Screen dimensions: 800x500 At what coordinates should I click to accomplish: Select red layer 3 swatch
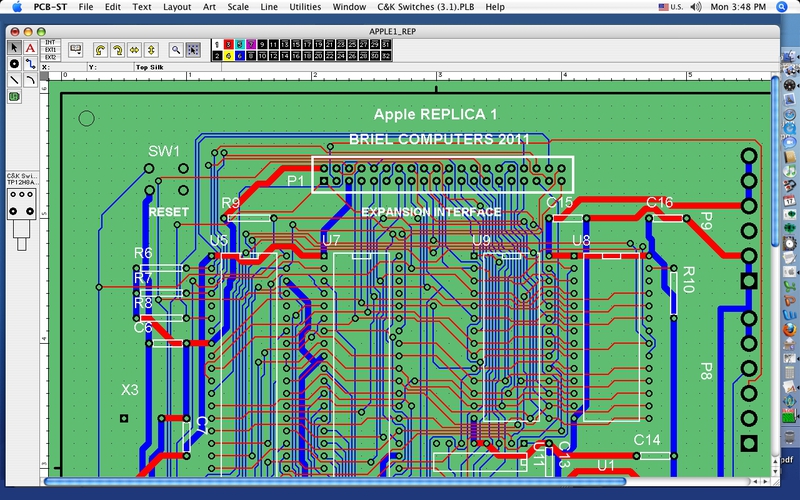[x=229, y=44]
